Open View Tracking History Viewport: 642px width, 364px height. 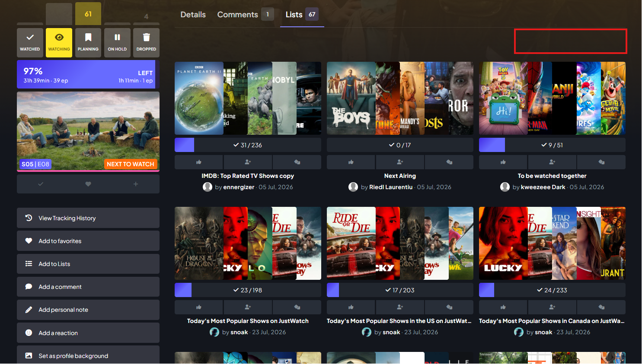tap(88, 218)
